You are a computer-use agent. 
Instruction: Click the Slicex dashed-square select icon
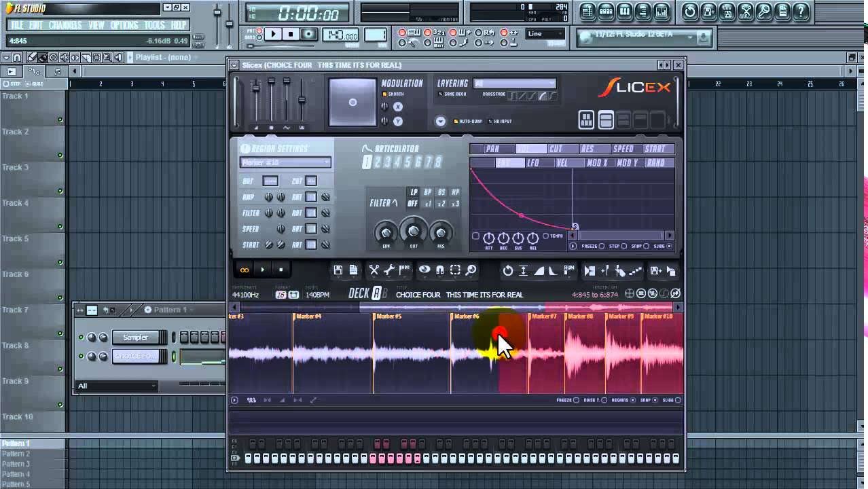455,270
